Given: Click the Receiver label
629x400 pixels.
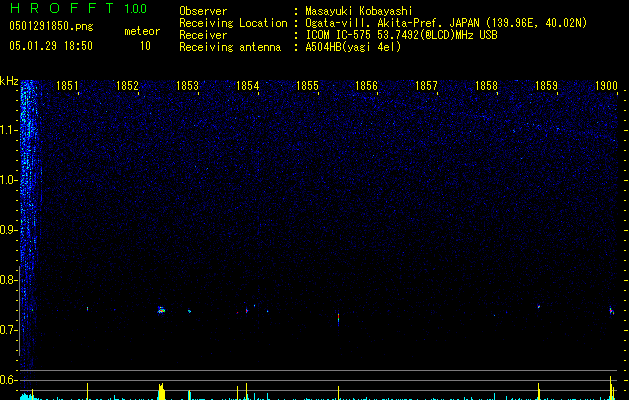Looking at the screenshot, I should 203,35.
